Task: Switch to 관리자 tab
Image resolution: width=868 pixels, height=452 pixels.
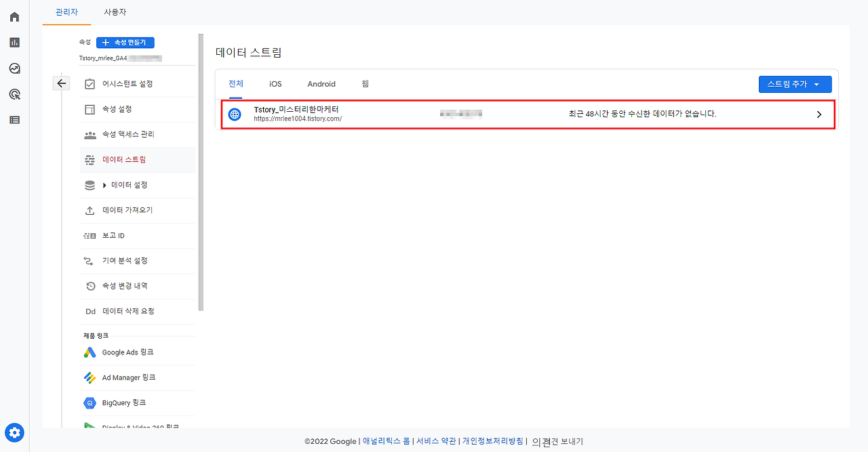Action: pos(67,12)
